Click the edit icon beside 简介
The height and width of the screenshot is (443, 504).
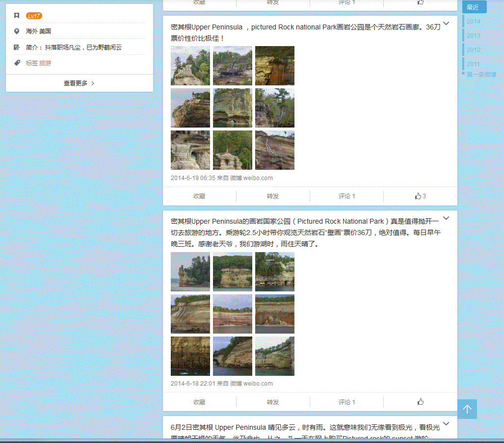pyautogui.click(x=17, y=48)
